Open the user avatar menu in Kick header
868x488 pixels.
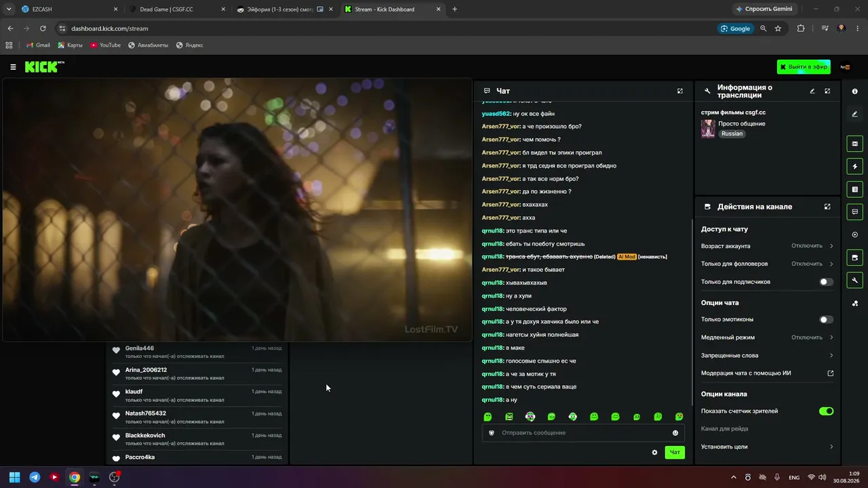pos(845,67)
